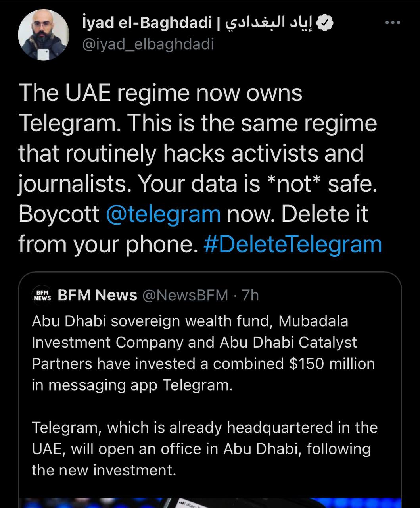Viewport: 420px width, 508px height.
Task: Click the Arabic name إياد البغدادي
Action: coord(269,23)
